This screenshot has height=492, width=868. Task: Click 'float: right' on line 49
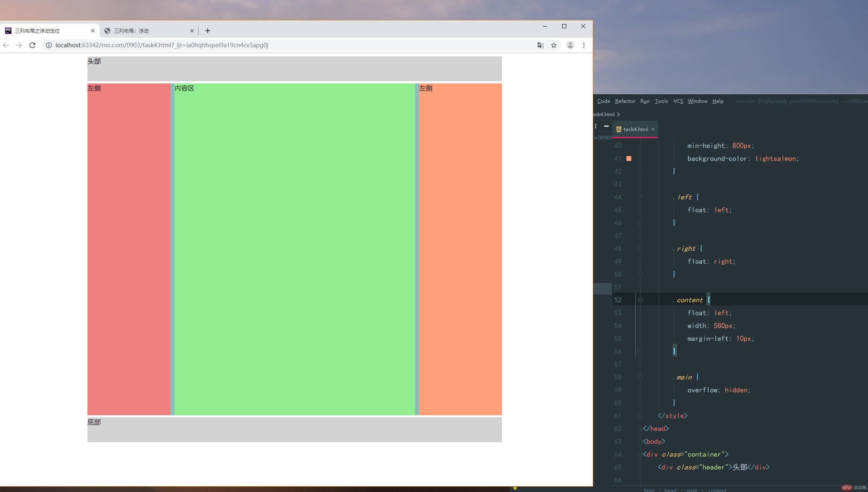tap(711, 261)
